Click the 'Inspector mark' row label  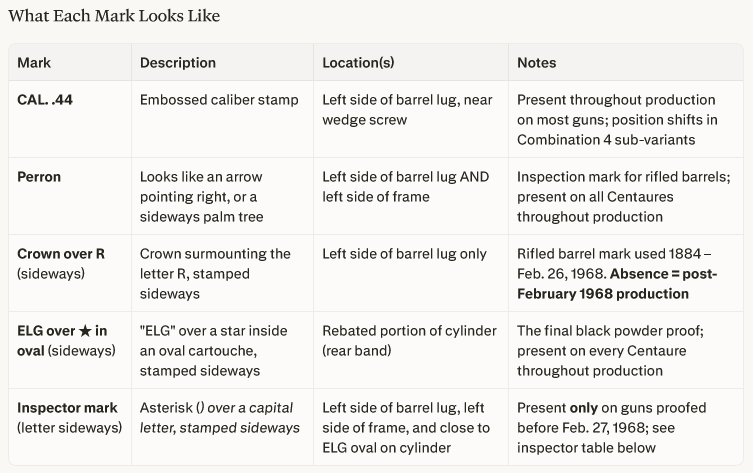67,408
